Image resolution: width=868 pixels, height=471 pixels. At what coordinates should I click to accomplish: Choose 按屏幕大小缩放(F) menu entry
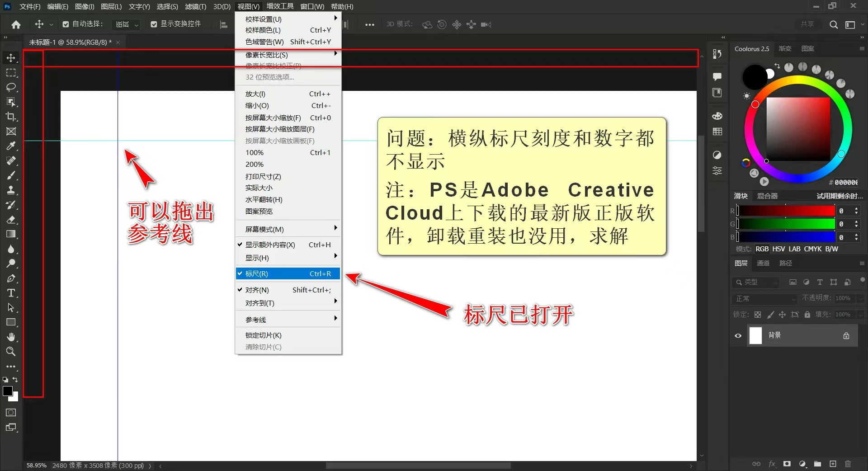click(288, 118)
